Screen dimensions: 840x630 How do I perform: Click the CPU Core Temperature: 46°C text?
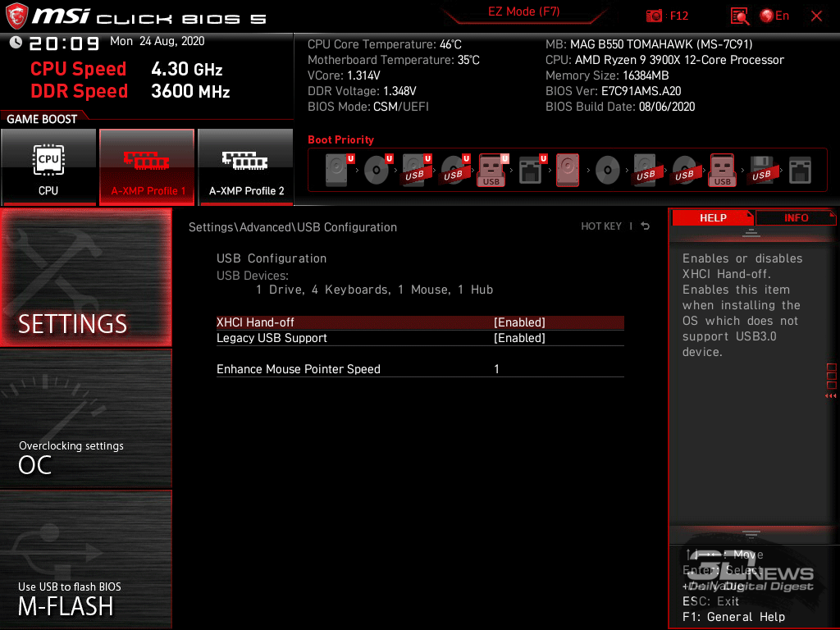tap(385, 44)
